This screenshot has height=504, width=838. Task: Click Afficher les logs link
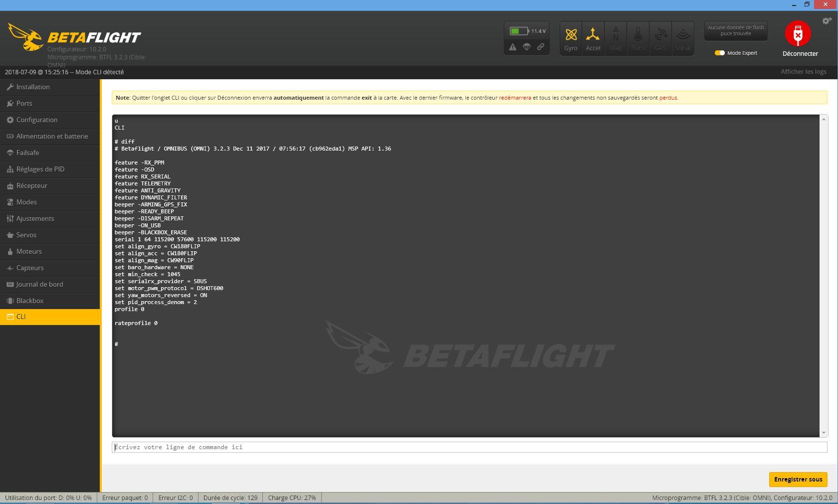click(803, 72)
